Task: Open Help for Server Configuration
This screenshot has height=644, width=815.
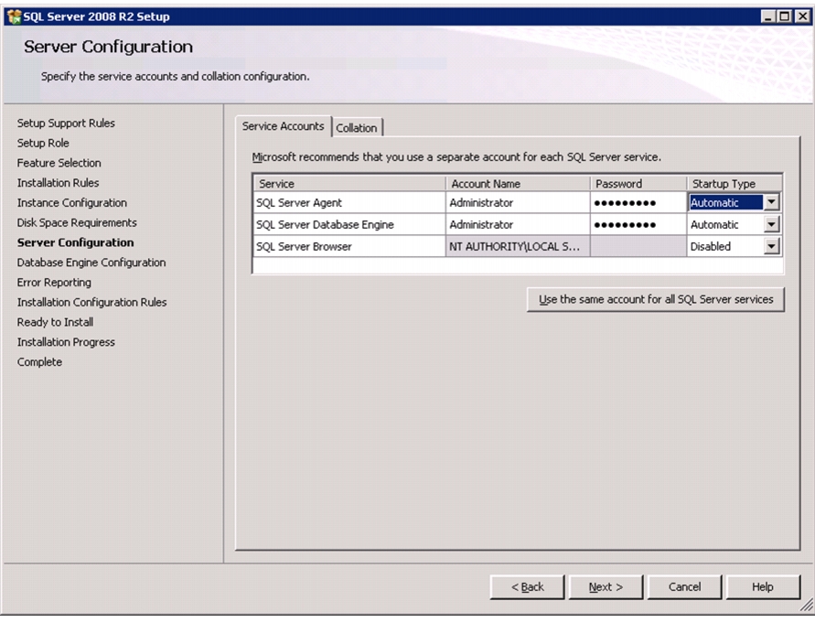Action: point(763,586)
